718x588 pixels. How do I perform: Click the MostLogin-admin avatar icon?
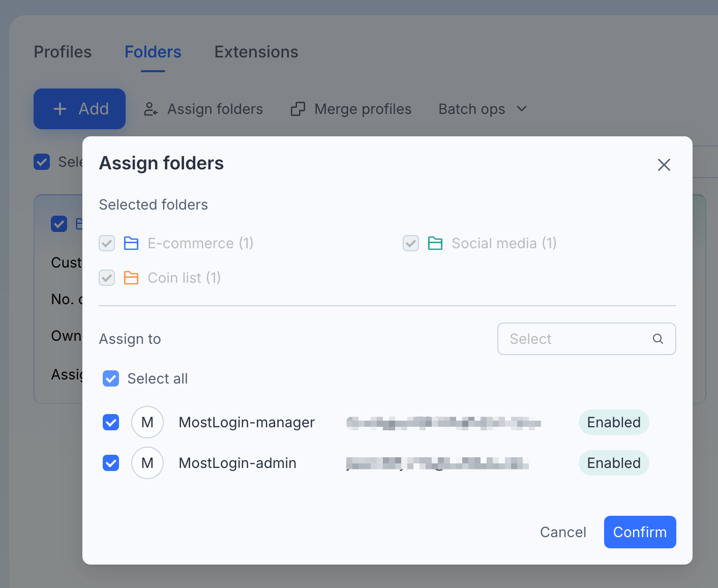[147, 463]
